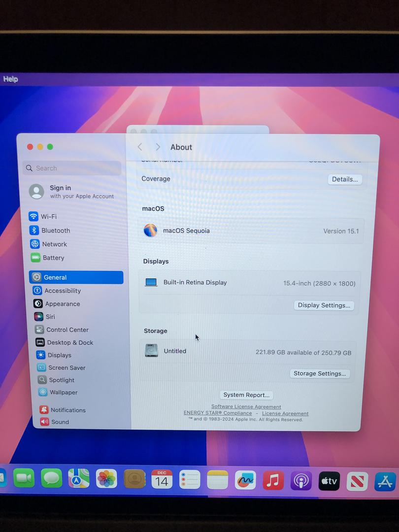Click the Built-in Retina Display icon
Image resolution: width=399 pixels, height=532 pixels.
point(151,282)
